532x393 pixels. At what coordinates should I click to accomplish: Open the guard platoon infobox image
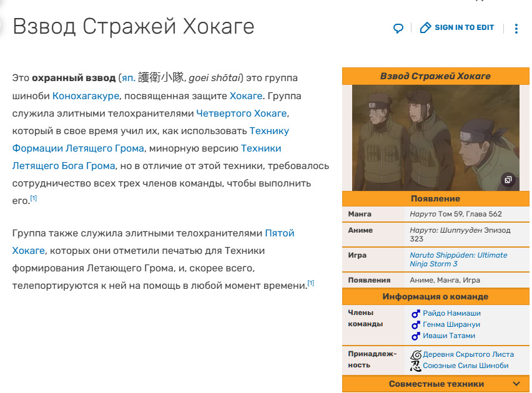coord(435,137)
